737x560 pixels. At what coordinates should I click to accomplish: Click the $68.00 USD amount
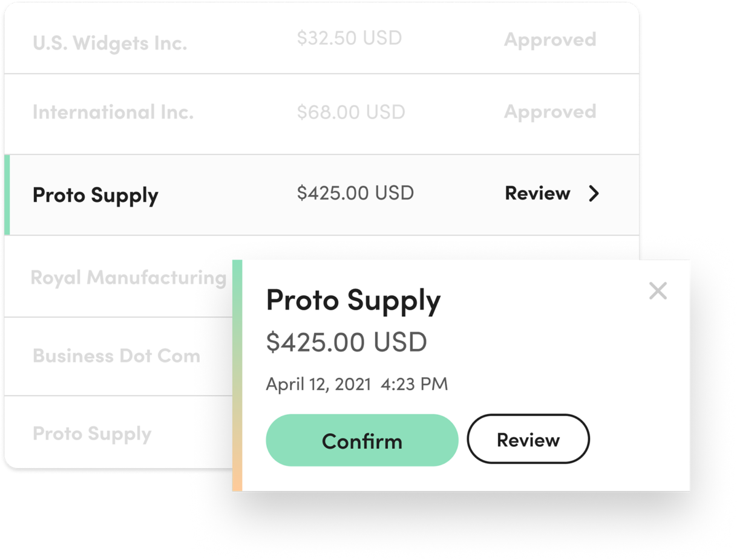click(350, 111)
